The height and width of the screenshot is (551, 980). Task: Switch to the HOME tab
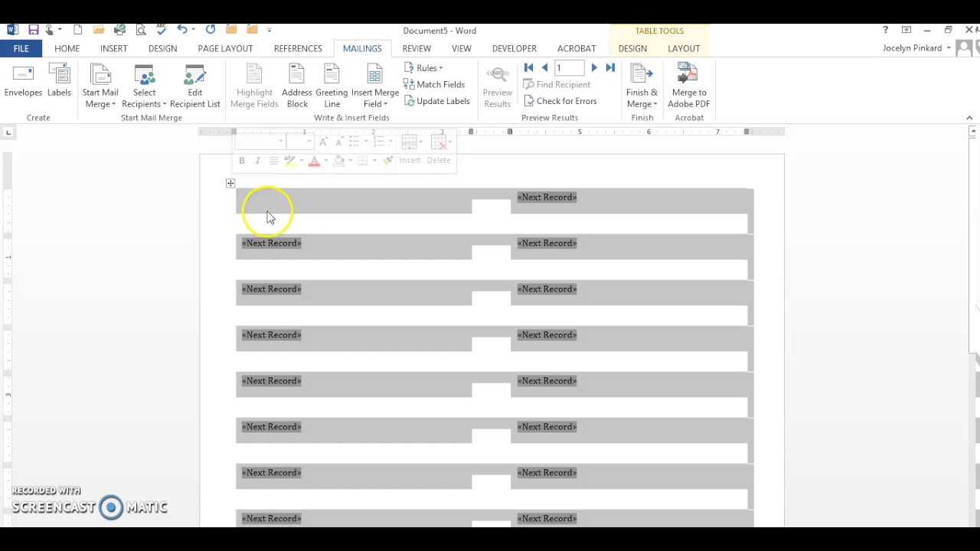[67, 48]
